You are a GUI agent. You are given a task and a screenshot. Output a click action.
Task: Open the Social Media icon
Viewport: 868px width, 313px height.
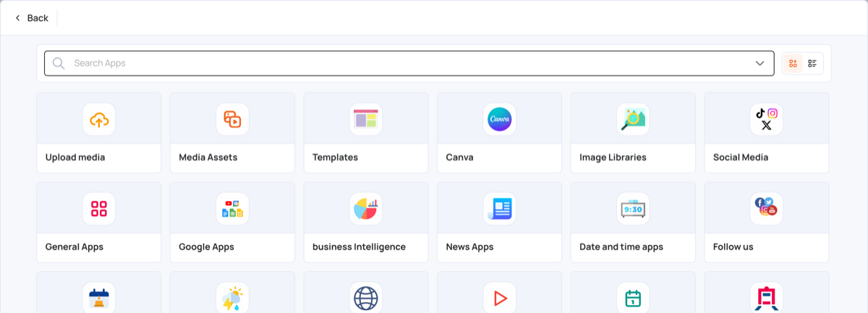[x=767, y=119]
